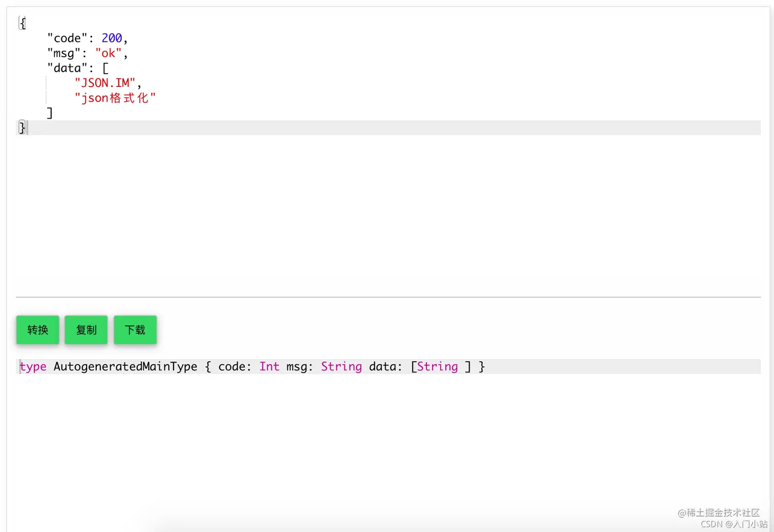Click the 下载 download button

135,330
